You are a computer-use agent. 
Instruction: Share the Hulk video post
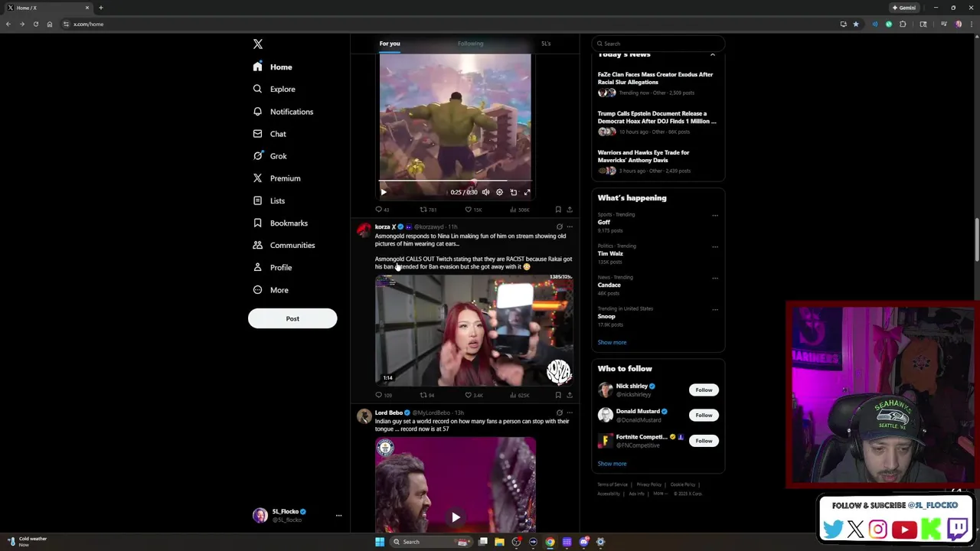pyautogui.click(x=569, y=210)
